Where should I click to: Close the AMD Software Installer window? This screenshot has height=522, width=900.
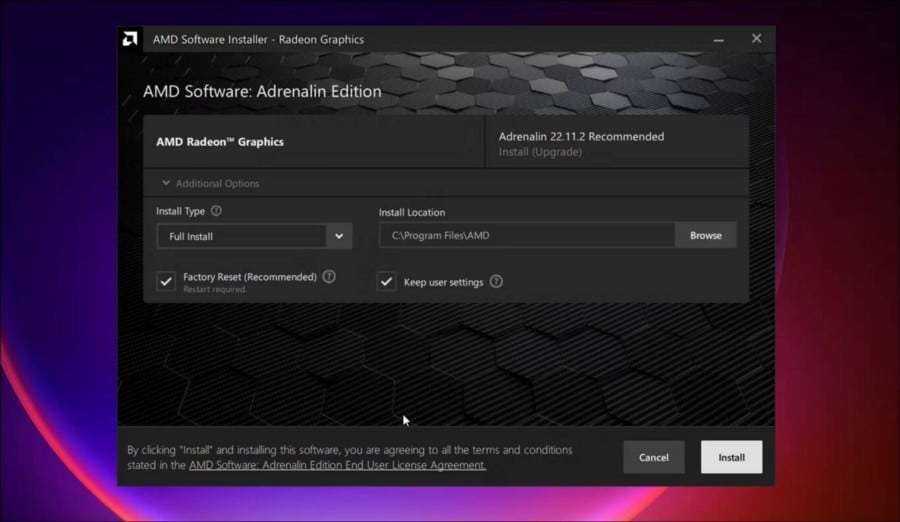(756, 39)
